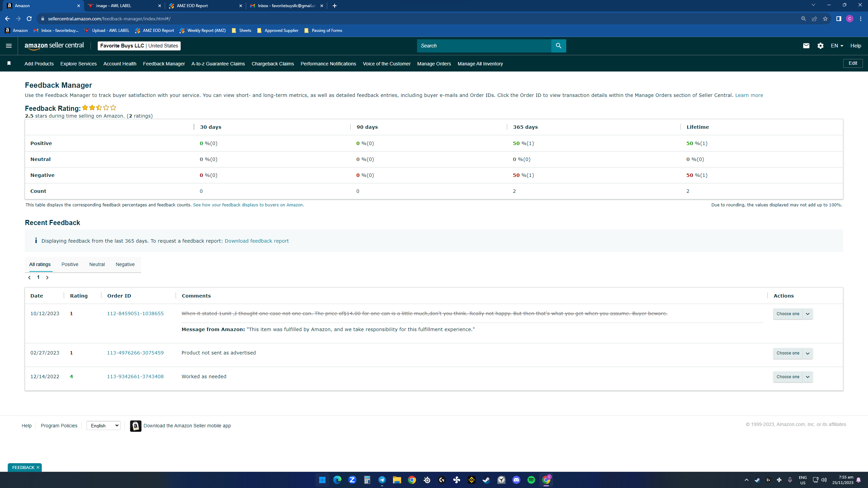Screen dimensions: 868x488
Task: Click the Favorite Buys LLC account switcher
Action: tap(139, 46)
